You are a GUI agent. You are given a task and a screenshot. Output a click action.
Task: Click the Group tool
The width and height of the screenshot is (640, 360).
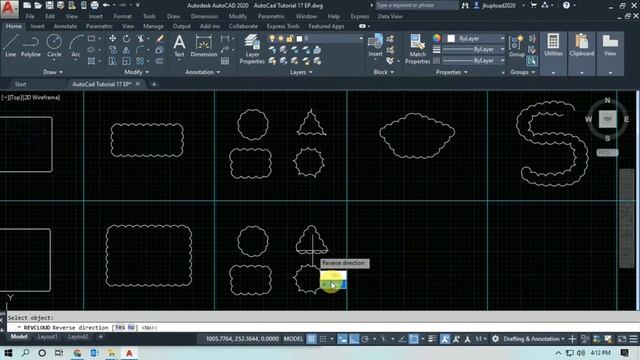(x=516, y=46)
